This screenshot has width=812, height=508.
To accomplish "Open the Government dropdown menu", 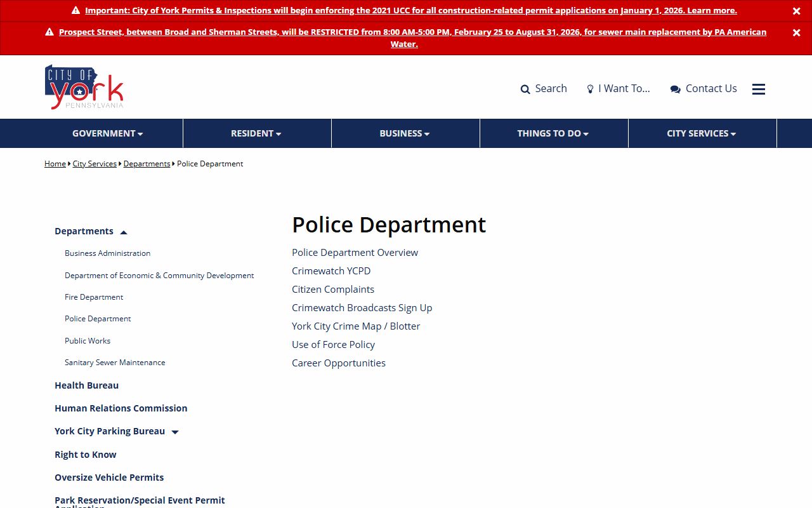I will pyautogui.click(x=108, y=133).
